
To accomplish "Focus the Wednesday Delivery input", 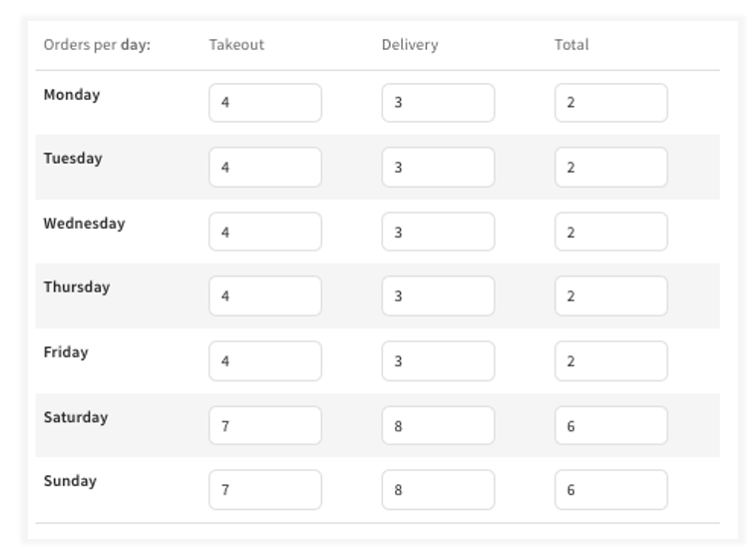I will coord(437,232).
